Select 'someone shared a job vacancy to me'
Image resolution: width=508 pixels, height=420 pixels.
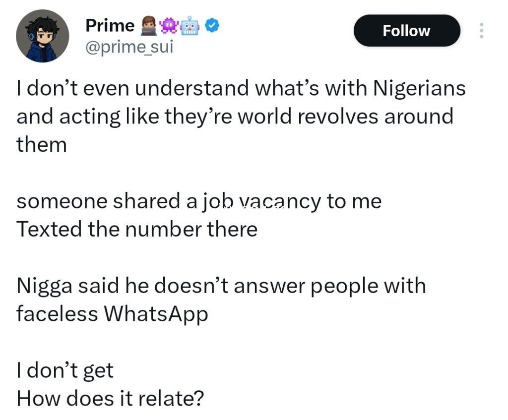[199, 201]
